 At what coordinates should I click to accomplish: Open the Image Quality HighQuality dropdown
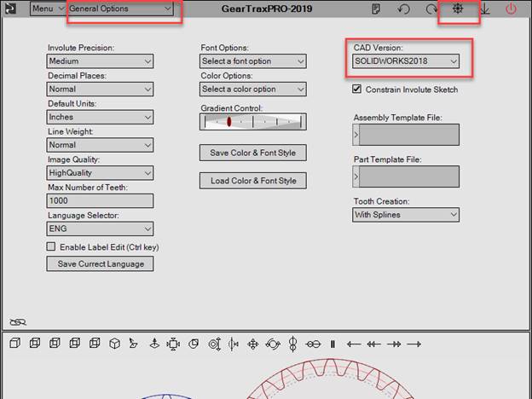pyautogui.click(x=100, y=173)
